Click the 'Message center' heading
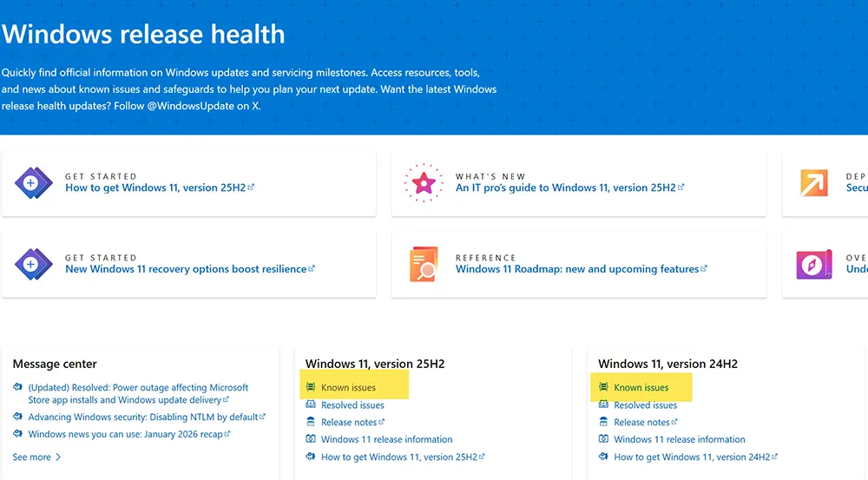This screenshot has height=480, width=868. (x=55, y=364)
